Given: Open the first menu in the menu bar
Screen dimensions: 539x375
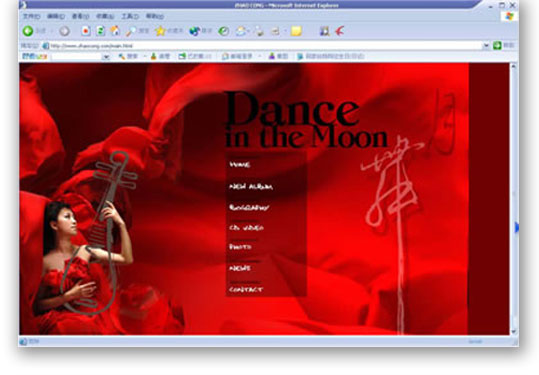Looking at the screenshot, I should tap(31, 16).
